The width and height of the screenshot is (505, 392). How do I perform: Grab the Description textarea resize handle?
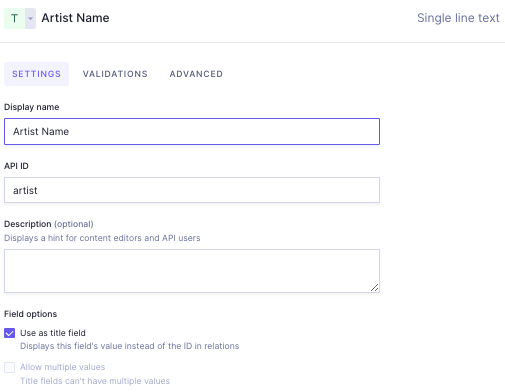pyautogui.click(x=374, y=287)
